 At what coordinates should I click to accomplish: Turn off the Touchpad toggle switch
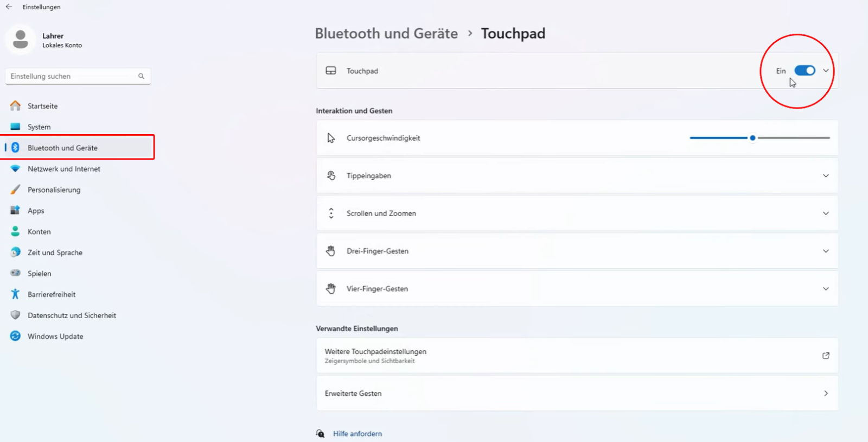[x=805, y=71]
